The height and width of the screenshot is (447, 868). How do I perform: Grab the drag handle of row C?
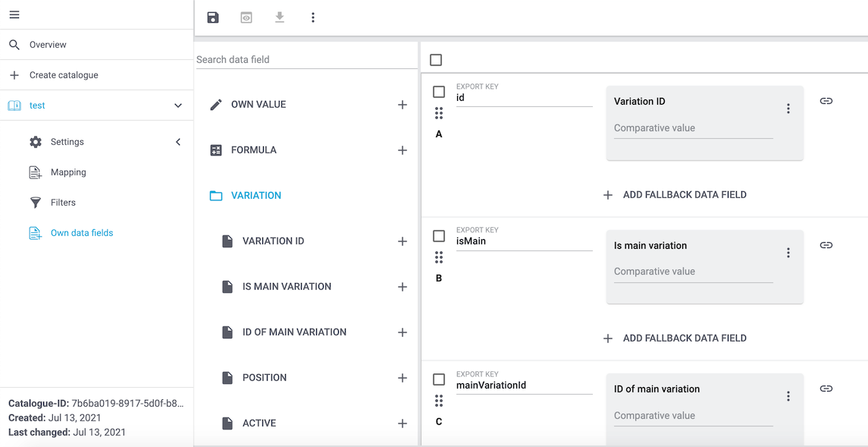438,401
